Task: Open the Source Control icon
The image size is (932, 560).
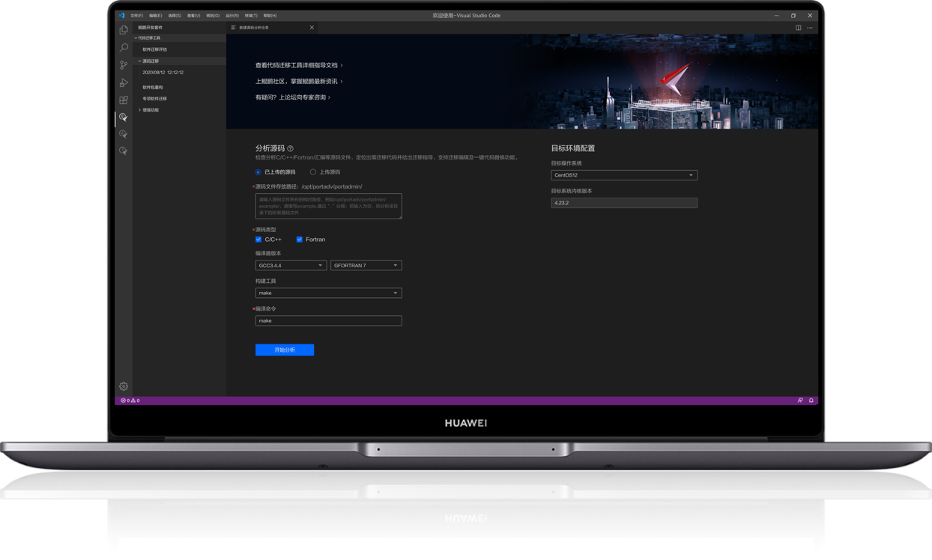Action: [x=124, y=65]
